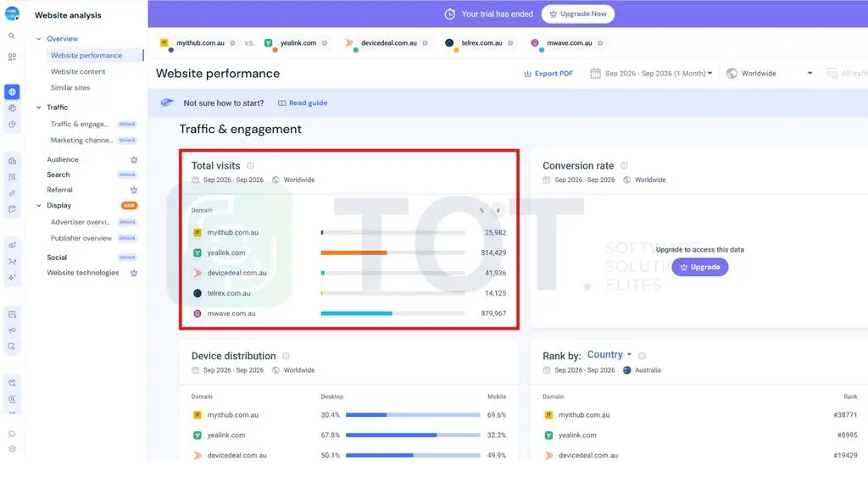Click crown icon next to Audience
868x488 pixels.
[133, 160]
